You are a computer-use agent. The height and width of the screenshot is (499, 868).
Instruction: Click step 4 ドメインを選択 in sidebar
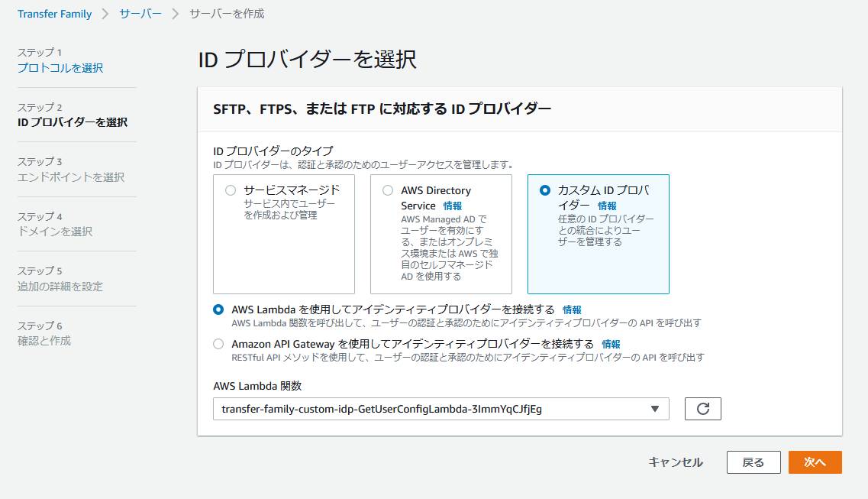pyautogui.click(x=55, y=231)
